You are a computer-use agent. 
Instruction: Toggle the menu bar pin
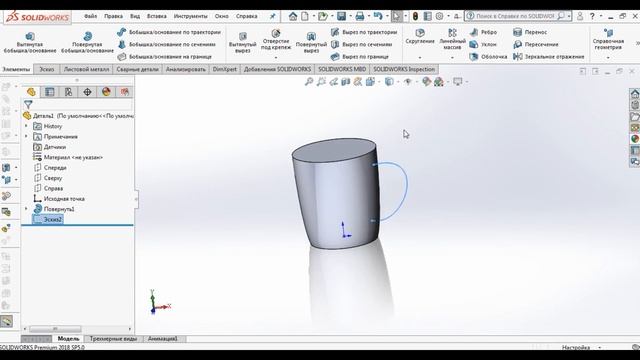coord(272,16)
